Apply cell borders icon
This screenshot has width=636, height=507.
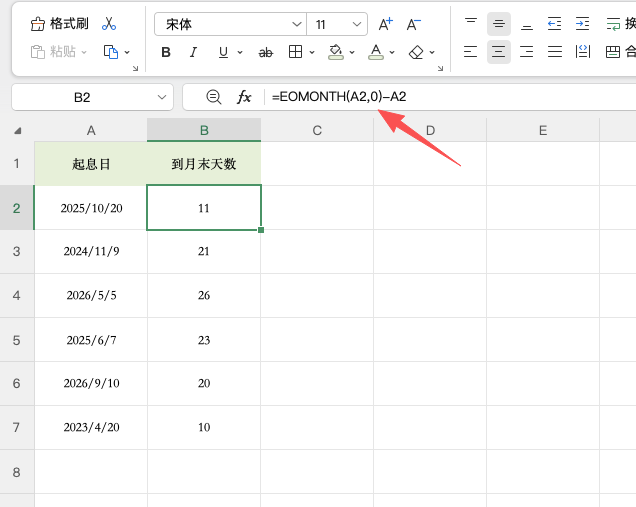click(295, 52)
